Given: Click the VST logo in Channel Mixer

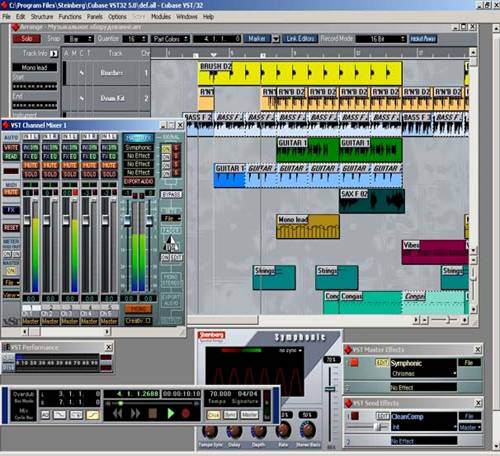Looking at the screenshot, I should coord(11,321).
